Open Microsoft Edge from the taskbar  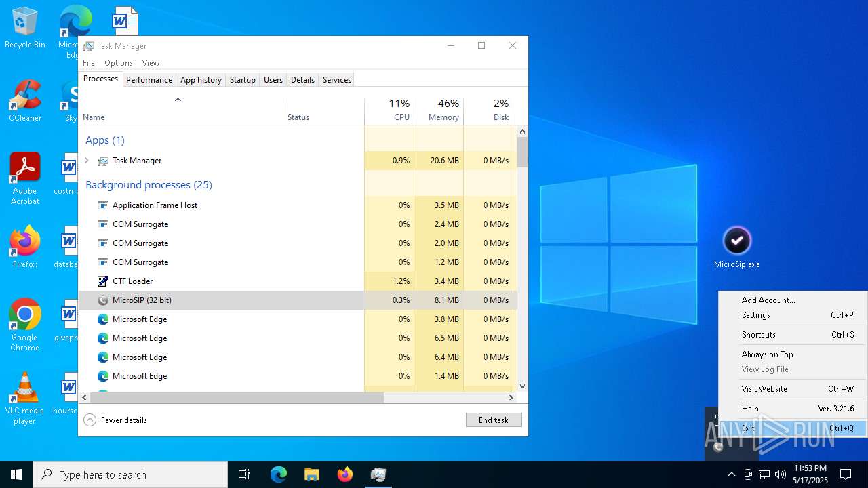279,474
